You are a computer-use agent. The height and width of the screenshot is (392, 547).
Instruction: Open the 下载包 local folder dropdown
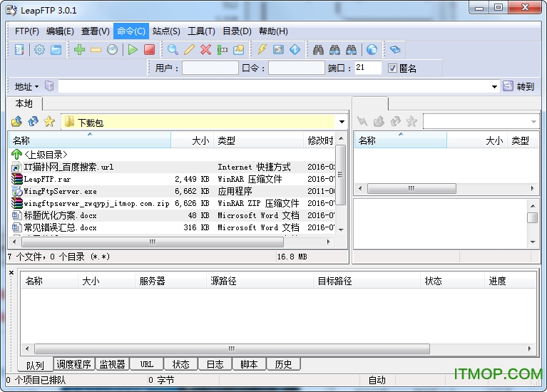(x=342, y=122)
